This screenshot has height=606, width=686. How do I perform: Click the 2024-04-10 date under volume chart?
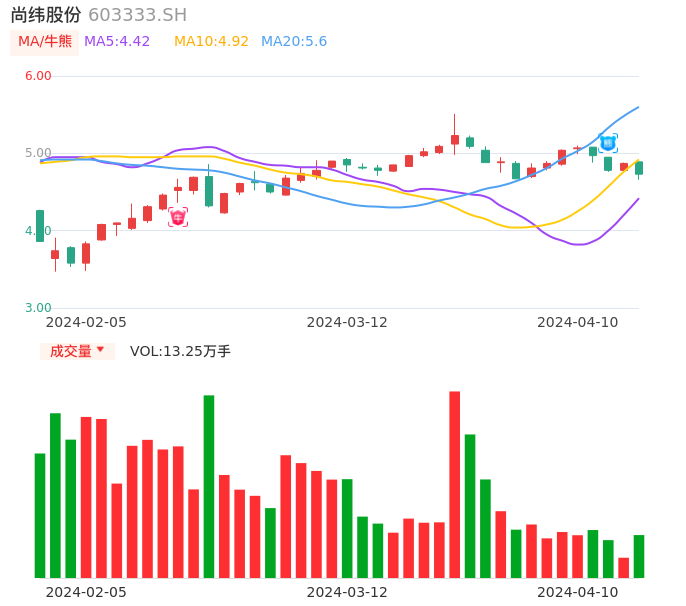578,592
